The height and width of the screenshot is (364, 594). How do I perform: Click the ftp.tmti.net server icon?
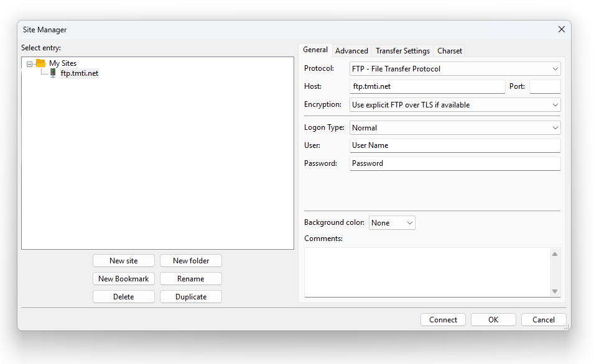pyautogui.click(x=53, y=73)
